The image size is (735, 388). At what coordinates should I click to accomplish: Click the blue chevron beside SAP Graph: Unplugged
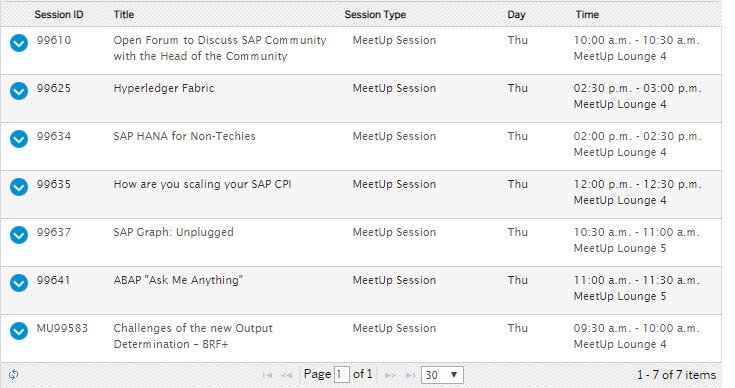(19, 235)
